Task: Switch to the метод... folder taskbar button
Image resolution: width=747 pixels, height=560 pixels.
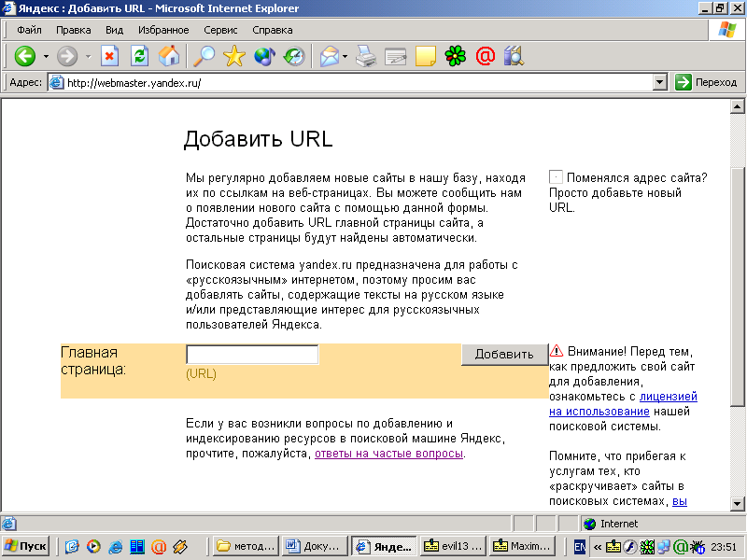Action: (x=246, y=546)
